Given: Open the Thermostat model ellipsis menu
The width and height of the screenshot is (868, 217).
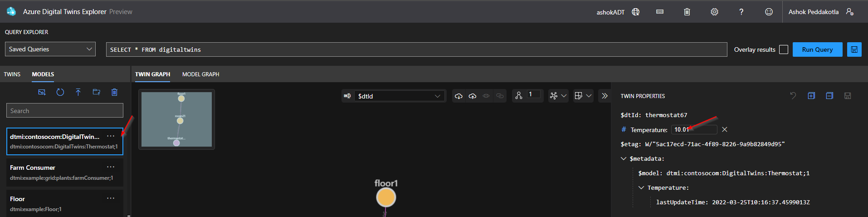Looking at the screenshot, I should coord(111,136).
